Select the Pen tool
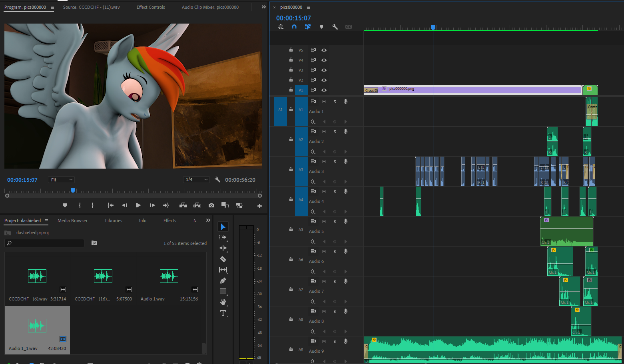This screenshot has height=364, width=624. point(223,280)
